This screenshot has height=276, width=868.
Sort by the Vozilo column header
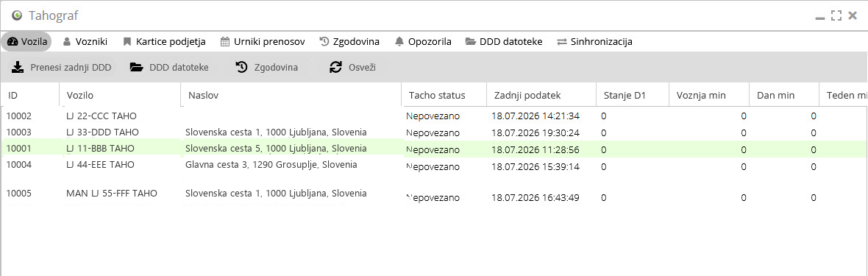point(120,96)
